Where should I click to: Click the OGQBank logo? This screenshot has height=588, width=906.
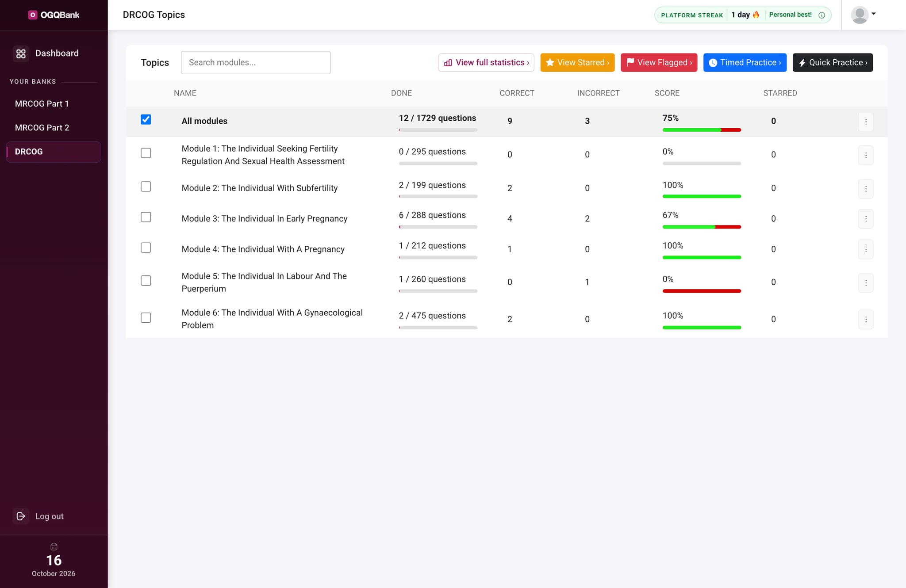tap(54, 15)
